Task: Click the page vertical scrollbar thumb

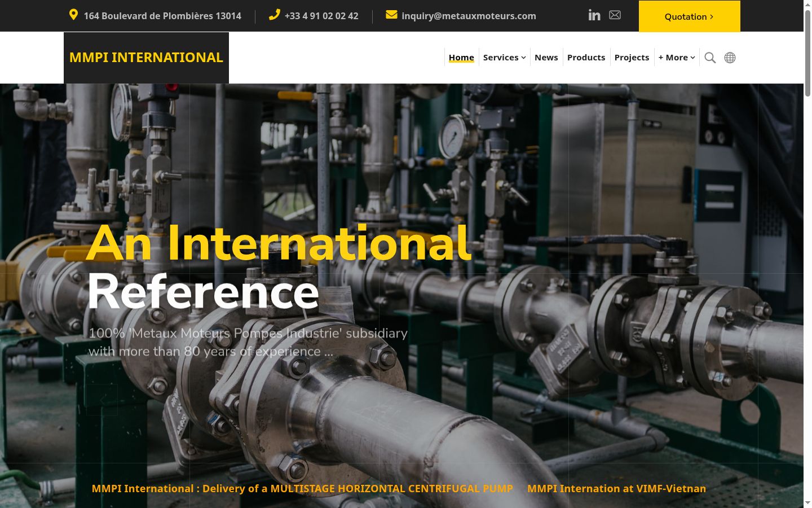Action: [807, 52]
